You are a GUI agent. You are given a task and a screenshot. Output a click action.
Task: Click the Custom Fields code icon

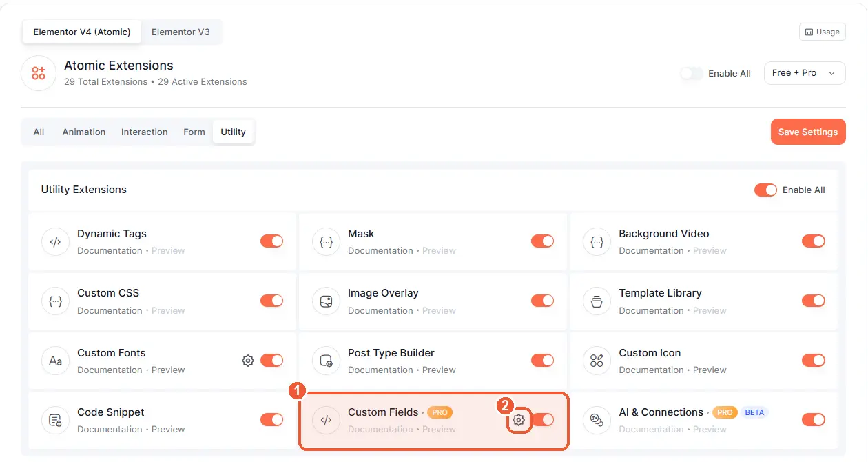pos(327,420)
